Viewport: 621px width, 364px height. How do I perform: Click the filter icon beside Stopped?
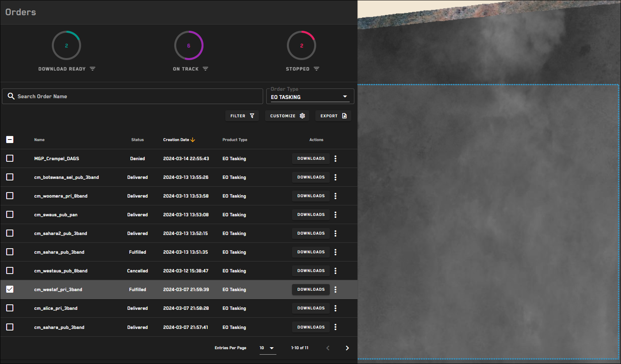click(x=316, y=69)
